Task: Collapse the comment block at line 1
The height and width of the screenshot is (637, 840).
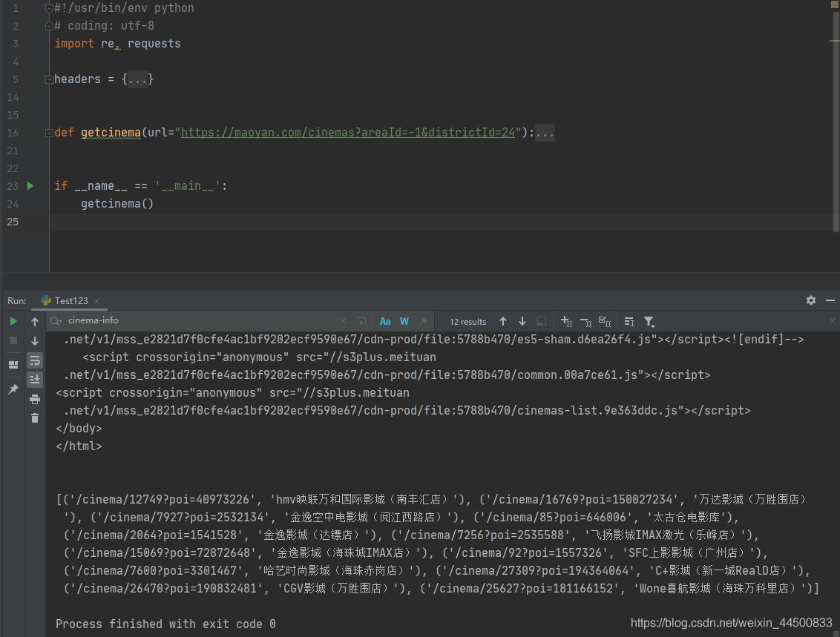Action: (x=49, y=8)
